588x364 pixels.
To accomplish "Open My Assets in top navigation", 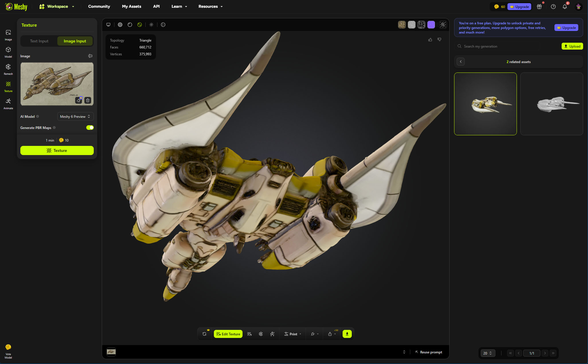I will [x=132, y=6].
